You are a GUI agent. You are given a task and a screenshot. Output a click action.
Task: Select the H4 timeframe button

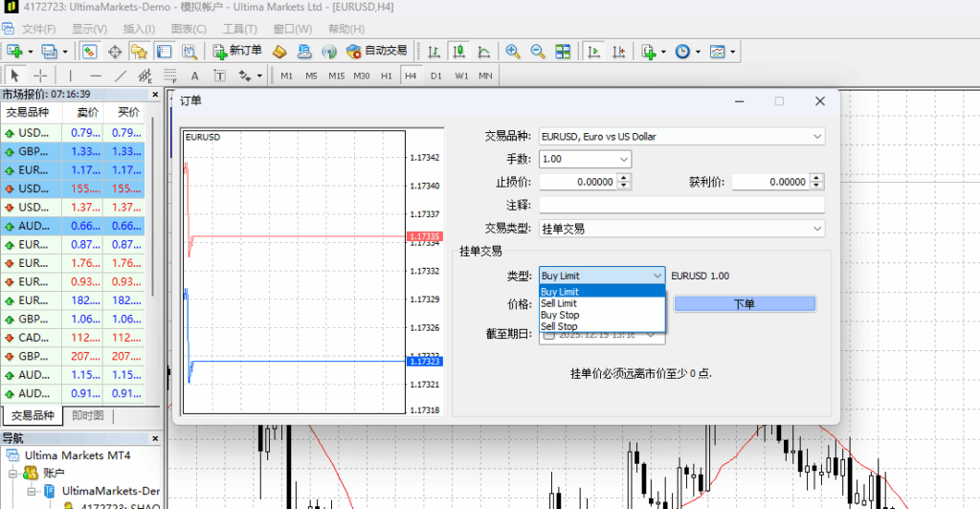coord(411,76)
